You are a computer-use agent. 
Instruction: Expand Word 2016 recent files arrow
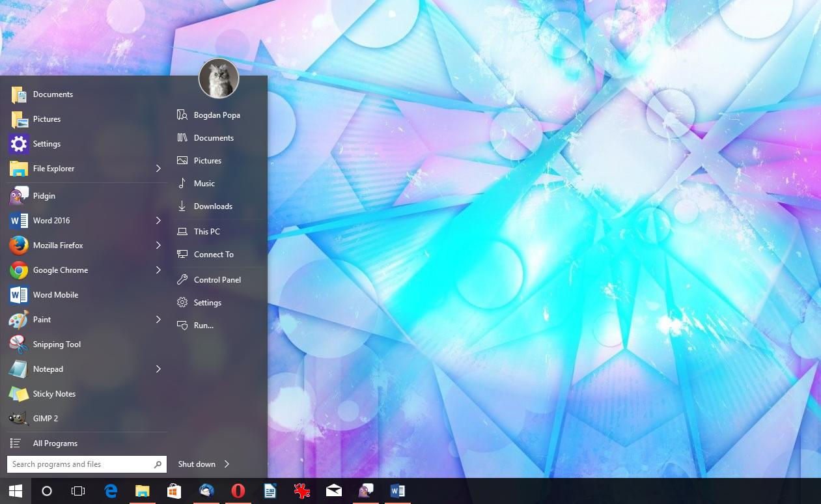158,221
